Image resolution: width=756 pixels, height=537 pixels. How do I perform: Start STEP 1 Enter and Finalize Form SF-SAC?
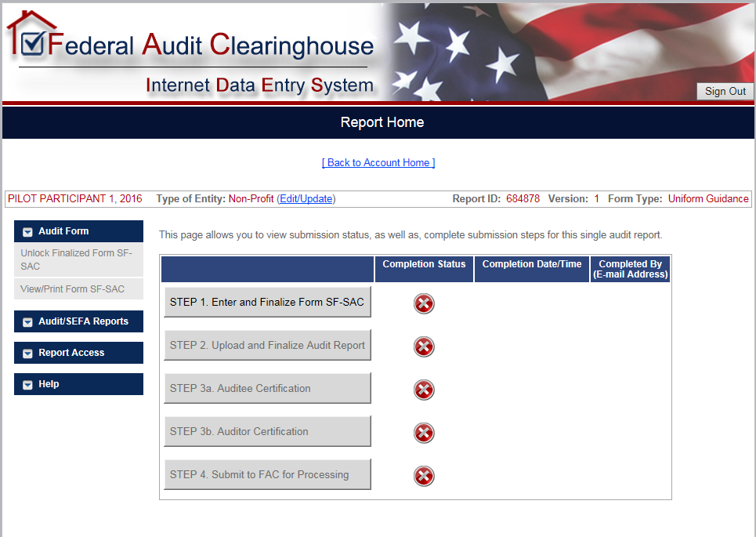[267, 302]
